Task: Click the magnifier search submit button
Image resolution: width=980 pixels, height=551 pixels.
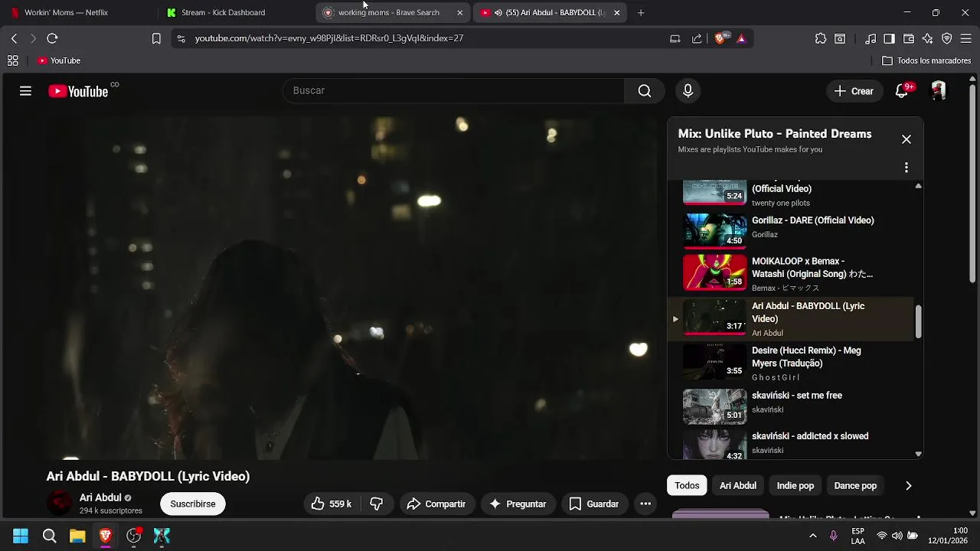Action: 645,91
